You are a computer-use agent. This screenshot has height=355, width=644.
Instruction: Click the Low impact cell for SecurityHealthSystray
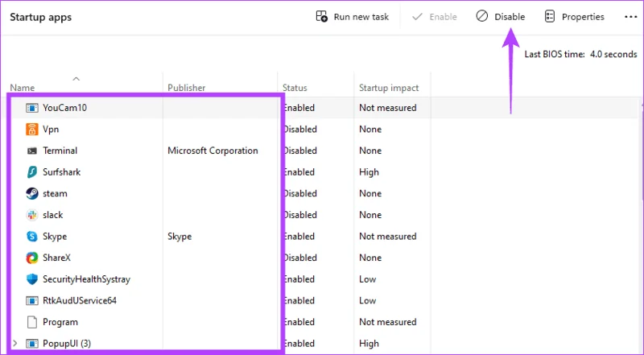coord(368,279)
